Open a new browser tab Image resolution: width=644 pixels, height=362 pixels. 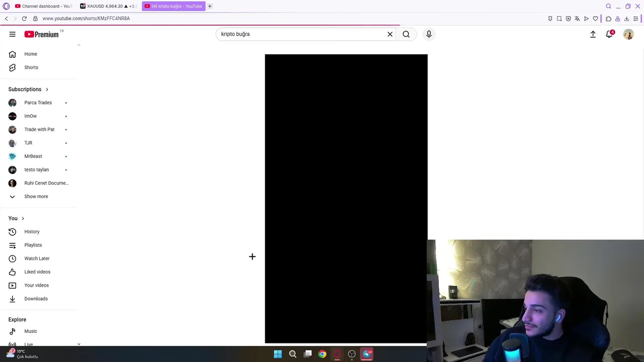pyautogui.click(x=210, y=6)
